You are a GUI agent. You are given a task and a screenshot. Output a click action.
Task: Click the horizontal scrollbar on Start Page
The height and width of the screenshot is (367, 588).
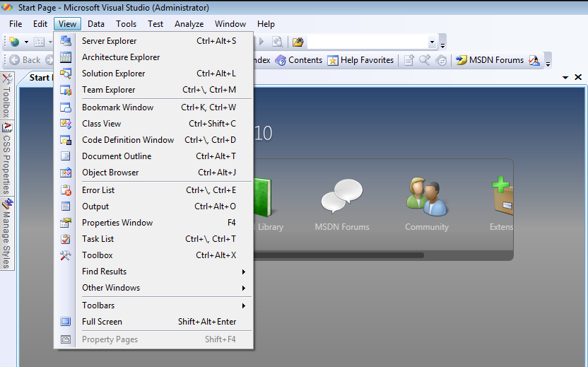coord(339,255)
